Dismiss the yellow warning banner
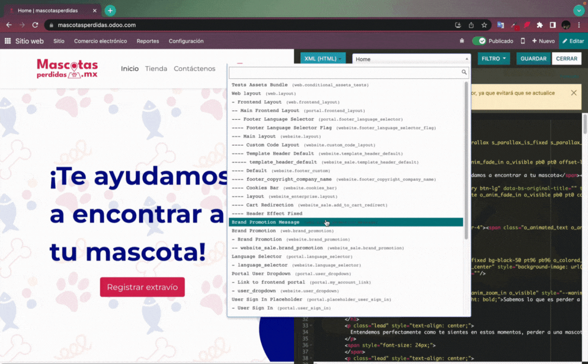The width and height of the screenshot is (588, 364). click(x=574, y=92)
